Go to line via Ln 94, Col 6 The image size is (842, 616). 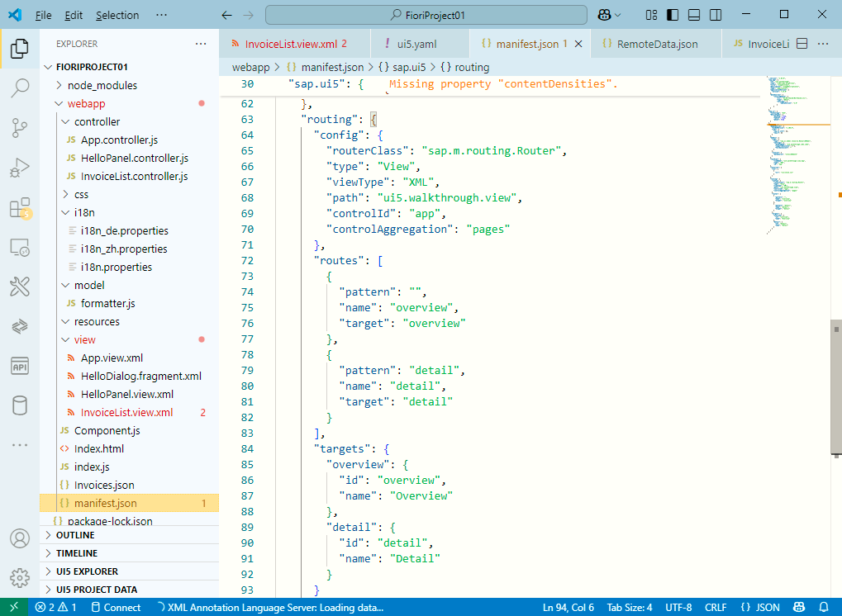[568, 607]
